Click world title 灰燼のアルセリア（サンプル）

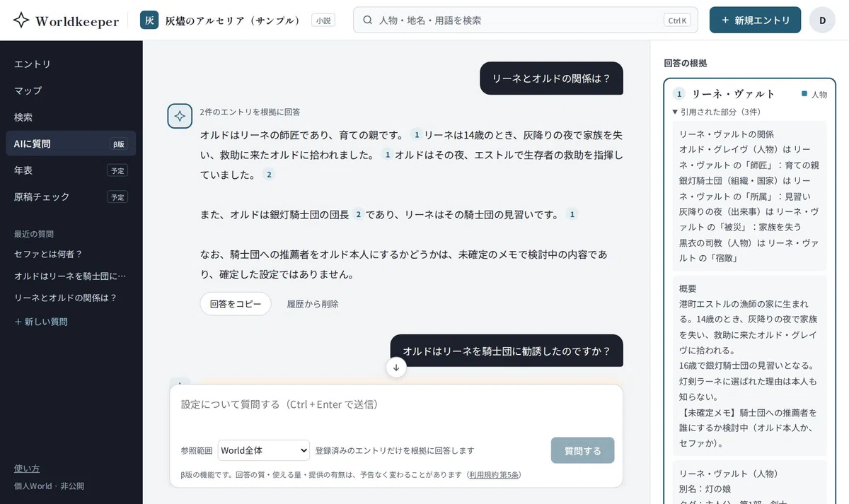click(233, 20)
